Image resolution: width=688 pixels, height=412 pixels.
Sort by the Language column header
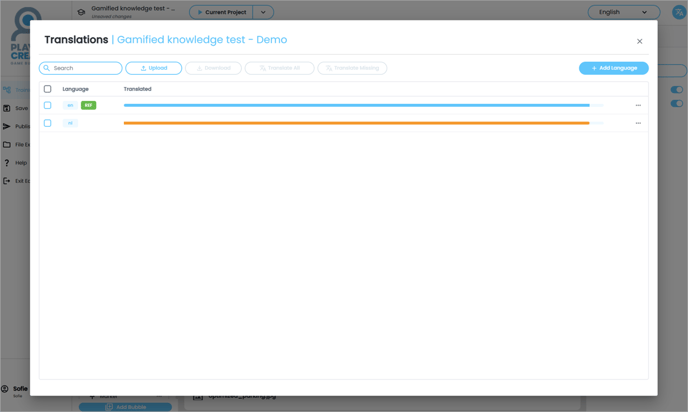pyautogui.click(x=75, y=89)
